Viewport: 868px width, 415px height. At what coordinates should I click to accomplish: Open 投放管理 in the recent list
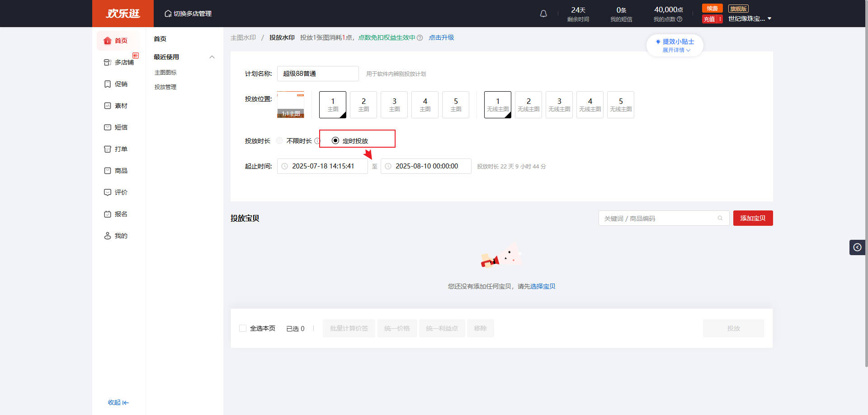click(165, 87)
